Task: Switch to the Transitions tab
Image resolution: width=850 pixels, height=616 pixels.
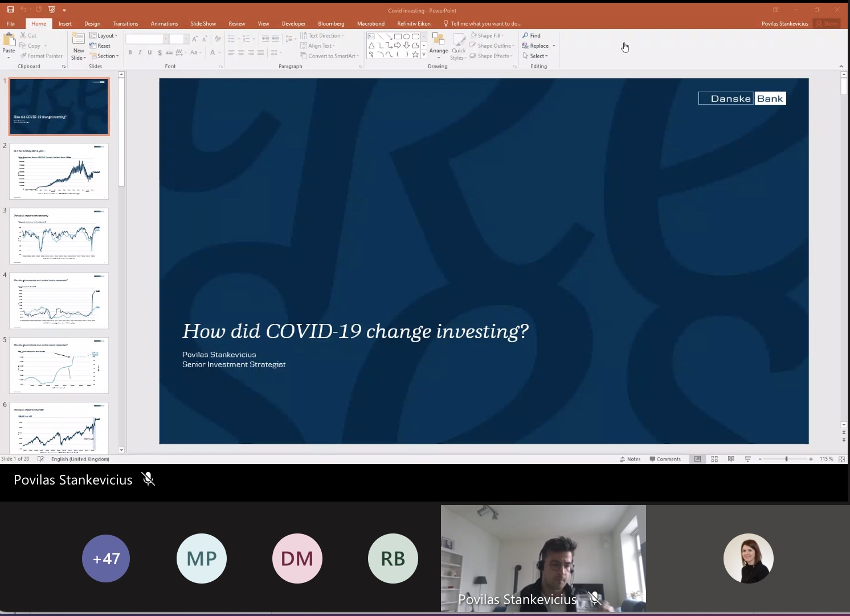Action: [125, 23]
